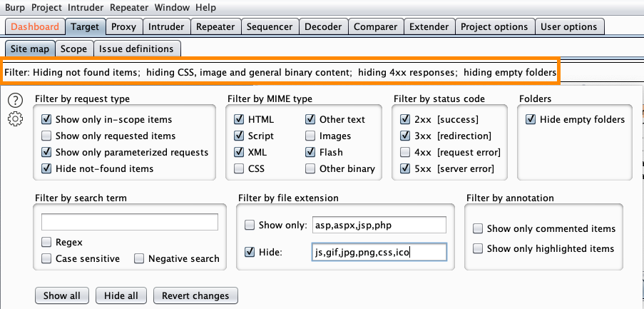Click the search term input field

click(x=130, y=222)
